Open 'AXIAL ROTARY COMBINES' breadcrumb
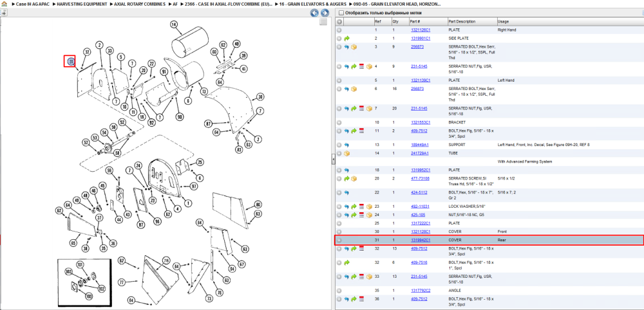This screenshot has width=644, height=310. [140, 4]
